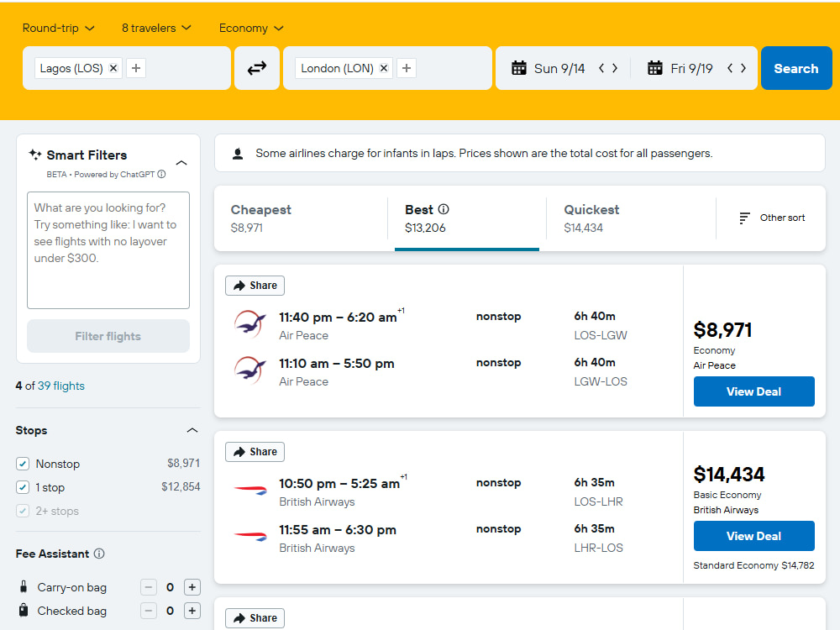Add another destination airport plus button
The image size is (840, 630).
pos(407,68)
